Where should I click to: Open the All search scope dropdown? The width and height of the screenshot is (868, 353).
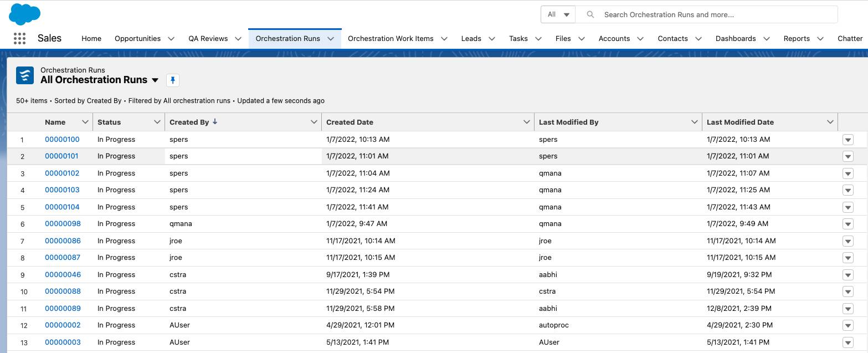click(558, 14)
